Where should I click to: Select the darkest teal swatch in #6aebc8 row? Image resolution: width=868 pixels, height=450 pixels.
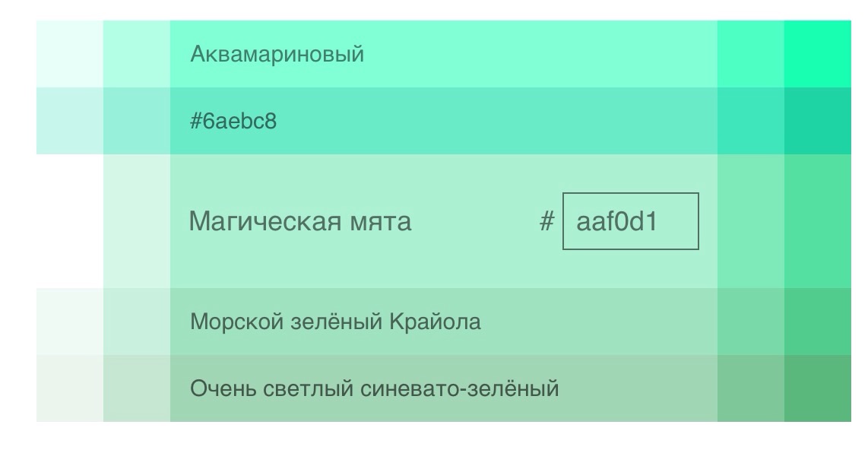pyautogui.click(x=818, y=121)
